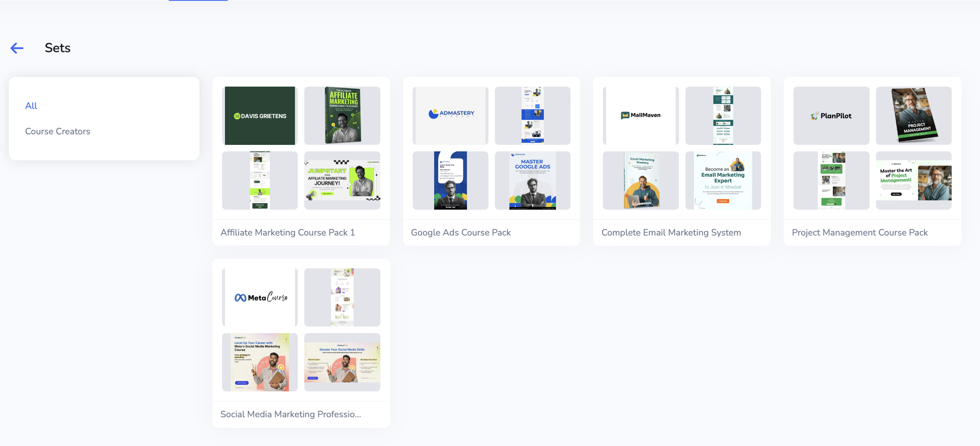Click the Jumpstart Affiliate Marketing Journey banner
Viewport: 980px width, 446px height.
[x=342, y=181]
